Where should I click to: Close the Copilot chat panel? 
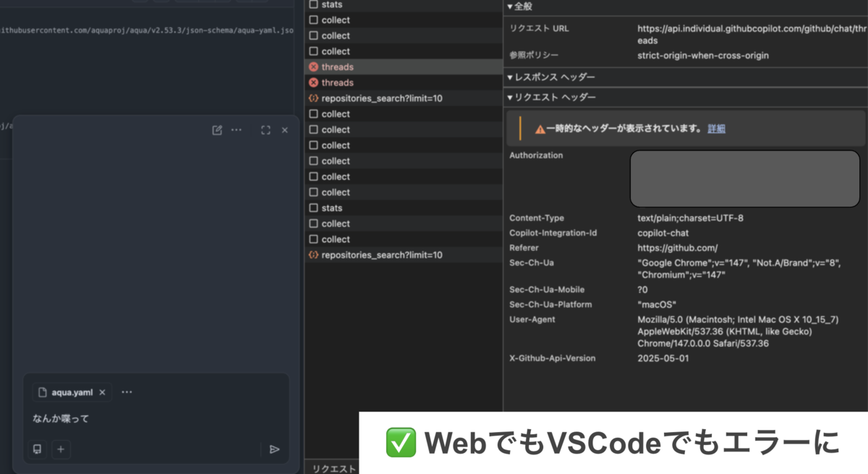point(284,130)
